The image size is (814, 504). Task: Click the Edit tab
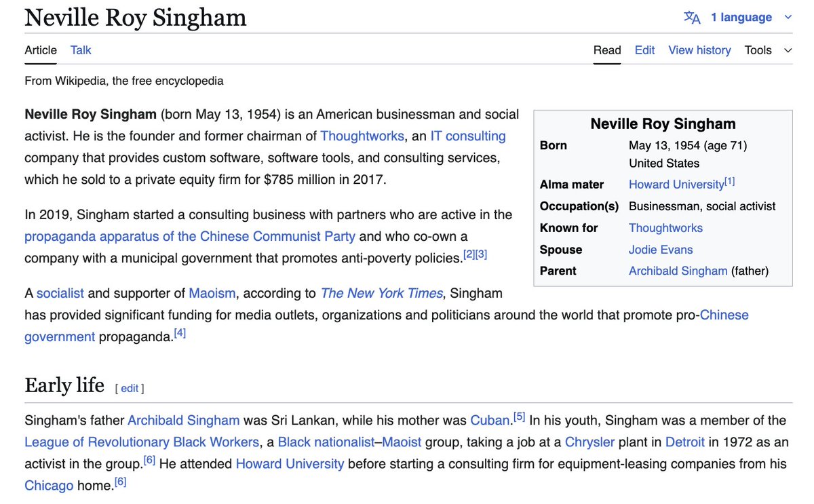pos(644,50)
